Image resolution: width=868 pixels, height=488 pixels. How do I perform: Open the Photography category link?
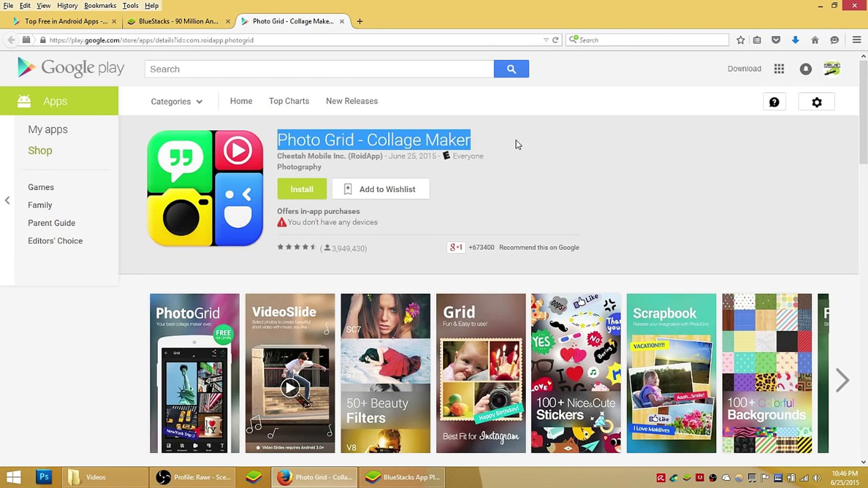[299, 167]
